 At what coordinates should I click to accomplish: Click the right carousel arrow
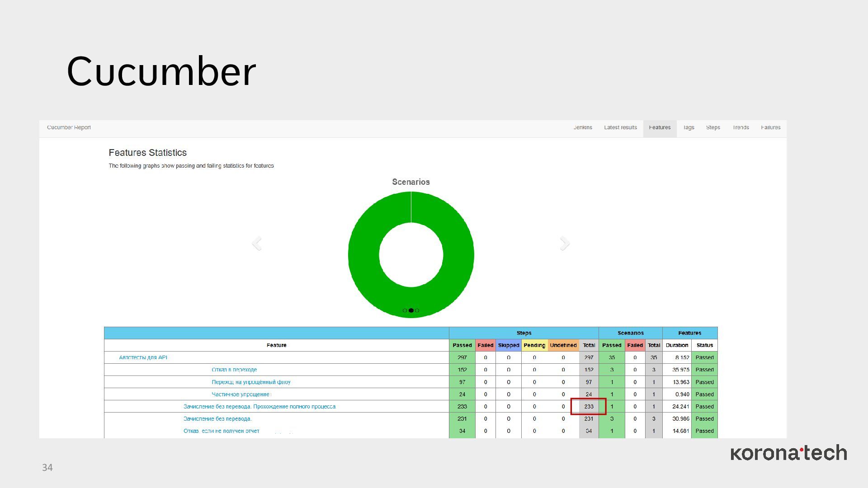click(565, 244)
